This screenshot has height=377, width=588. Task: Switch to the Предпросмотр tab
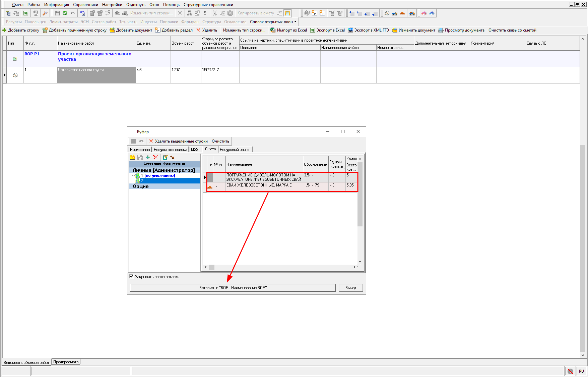coord(66,362)
